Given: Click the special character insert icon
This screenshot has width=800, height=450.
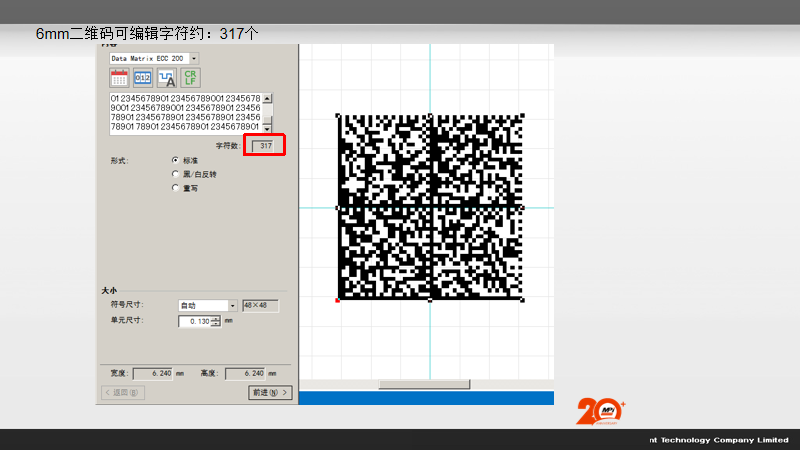Looking at the screenshot, I should pyautogui.click(x=166, y=79).
